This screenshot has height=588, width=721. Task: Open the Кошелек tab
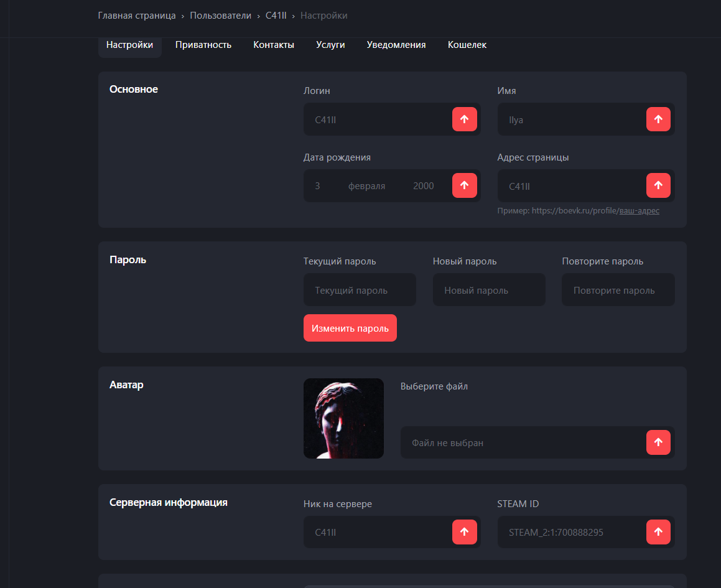467,45
